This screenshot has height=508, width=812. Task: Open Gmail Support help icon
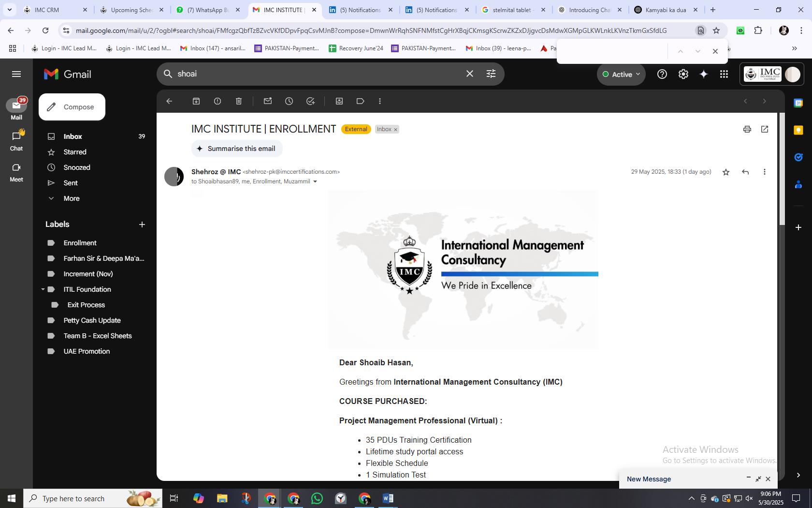662,74
